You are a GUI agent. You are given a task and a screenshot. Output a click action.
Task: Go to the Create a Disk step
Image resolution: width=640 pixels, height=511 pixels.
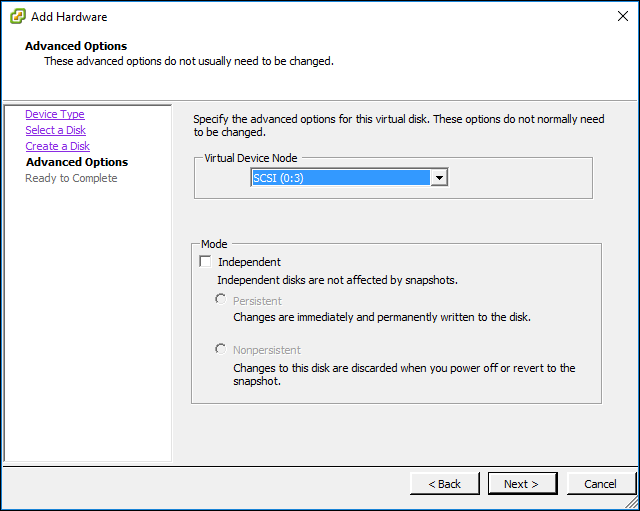[x=58, y=146]
